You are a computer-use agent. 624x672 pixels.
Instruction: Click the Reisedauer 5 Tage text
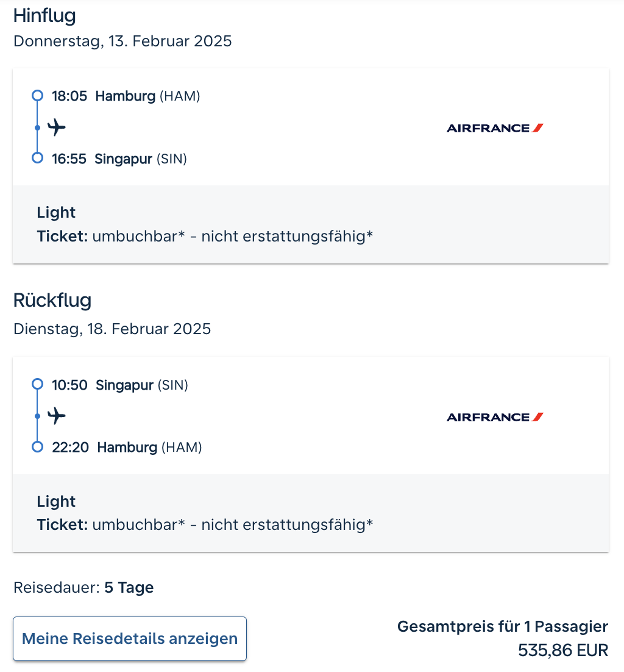(x=83, y=588)
